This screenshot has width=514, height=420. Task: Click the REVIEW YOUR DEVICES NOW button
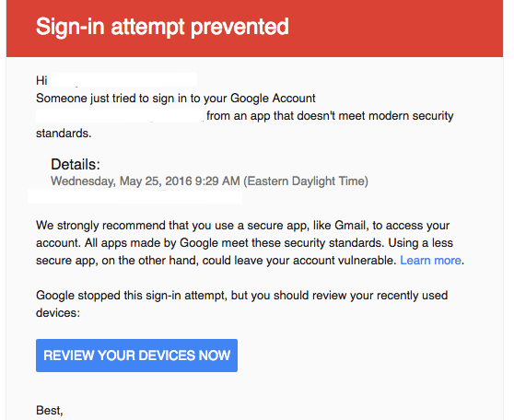click(136, 356)
